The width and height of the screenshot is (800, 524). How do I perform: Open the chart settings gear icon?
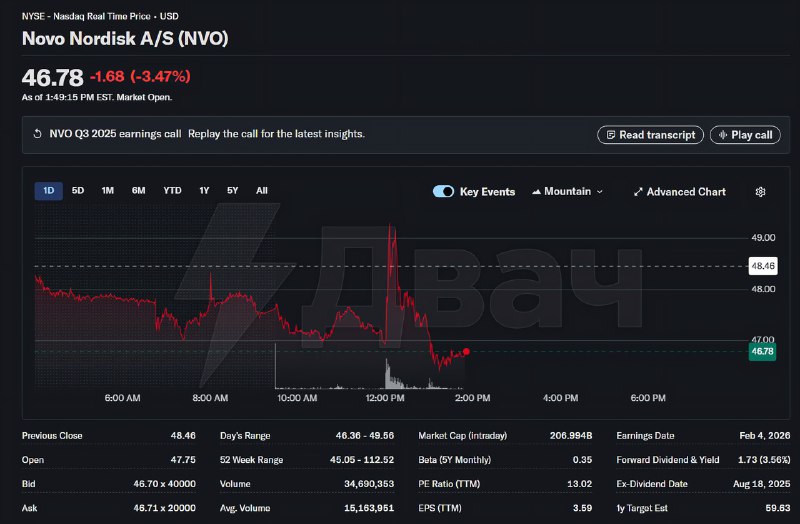(x=761, y=192)
